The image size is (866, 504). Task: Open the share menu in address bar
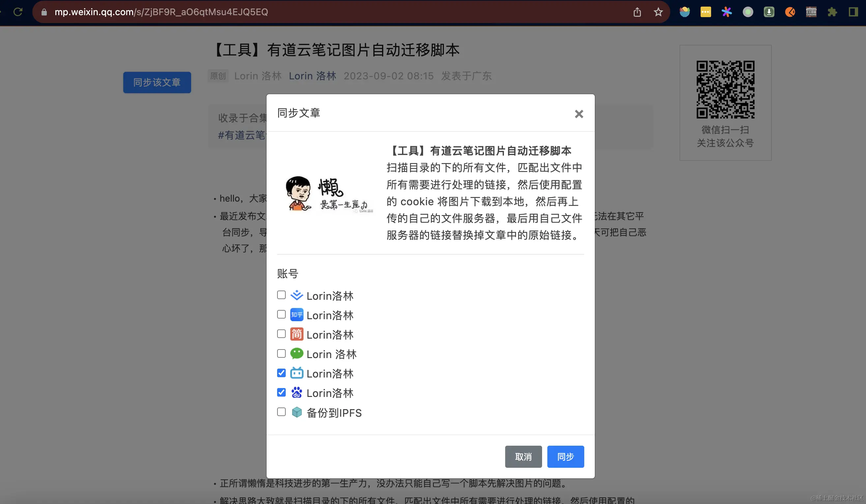(x=637, y=12)
